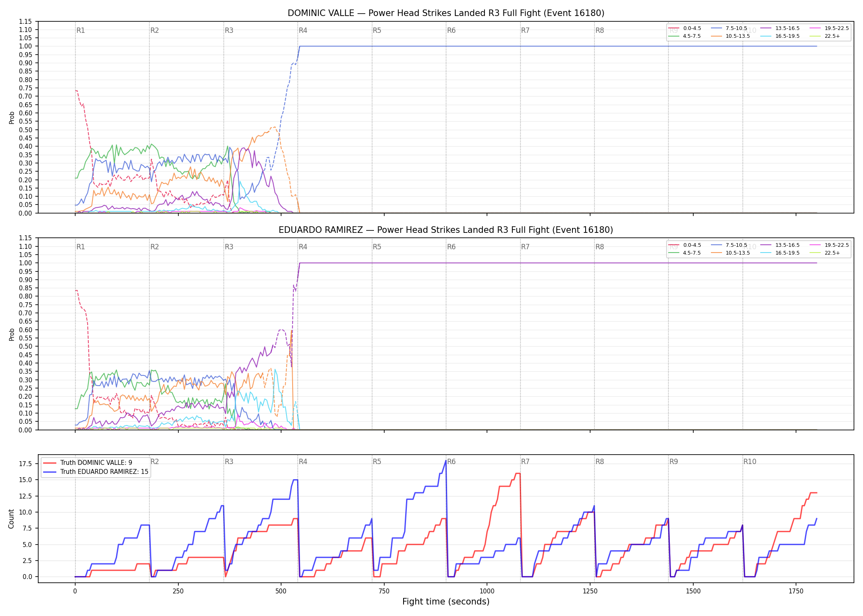
Task: Click the R3 round marker in Ramirez chart
Action: pos(229,247)
